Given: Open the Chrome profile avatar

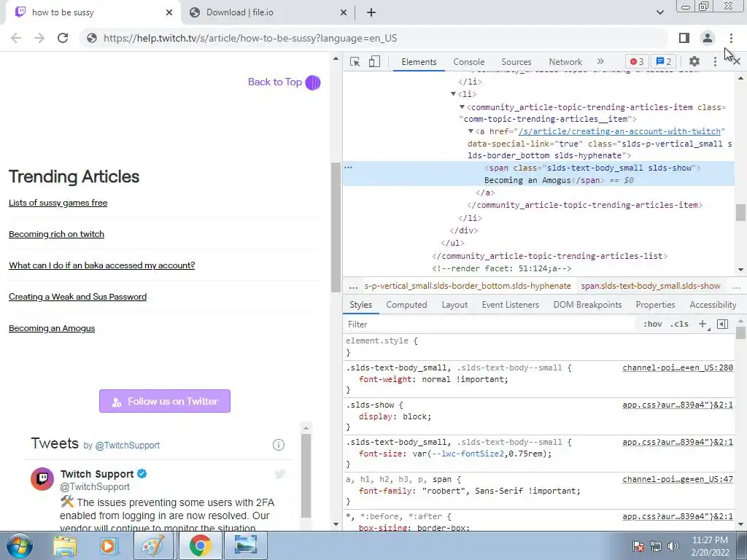Looking at the screenshot, I should point(708,38).
